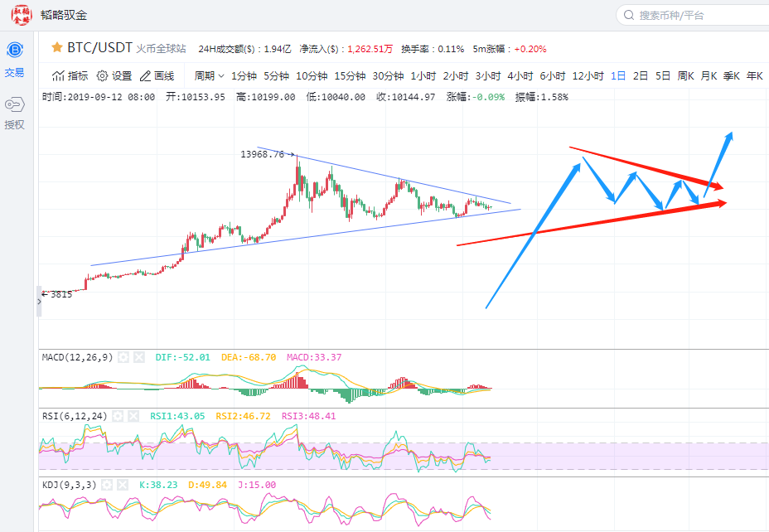Switch to the 10分钟 interval
The image size is (769, 532).
[x=312, y=76]
